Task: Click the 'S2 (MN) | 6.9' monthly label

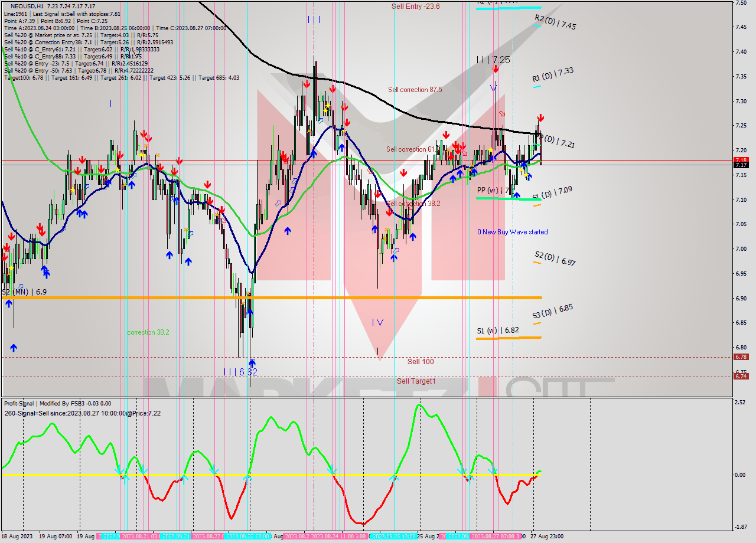Action: (x=24, y=292)
